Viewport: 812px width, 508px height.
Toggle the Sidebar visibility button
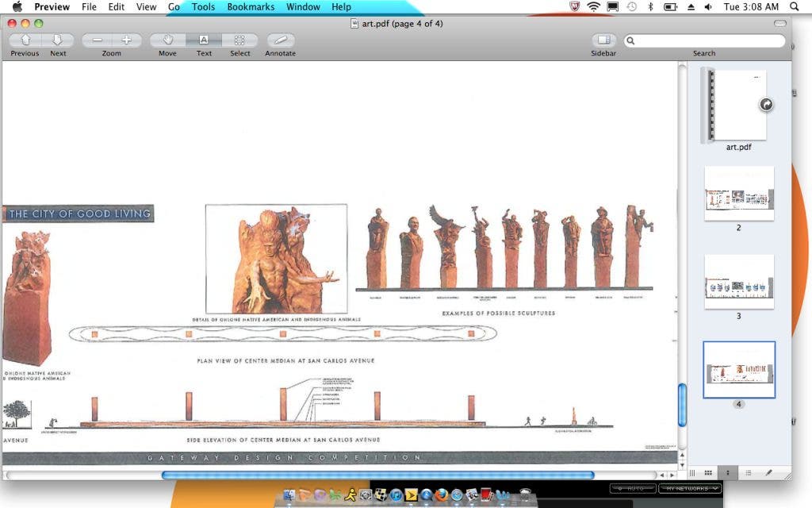coord(603,40)
